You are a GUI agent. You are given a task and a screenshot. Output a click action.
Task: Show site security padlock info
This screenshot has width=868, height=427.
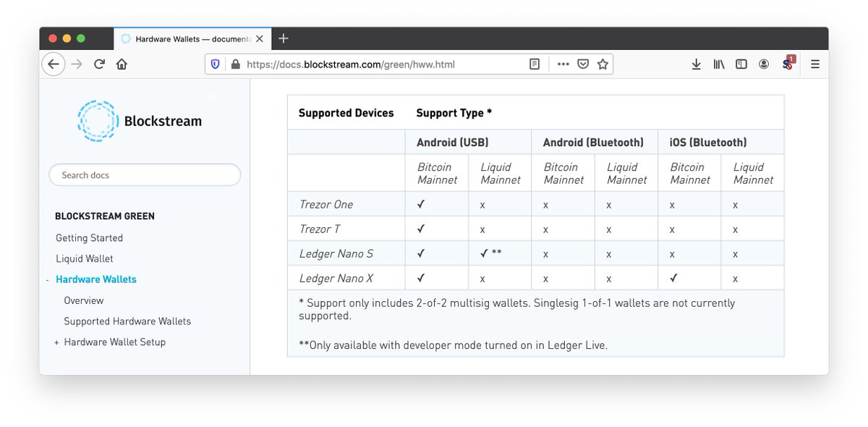234,64
